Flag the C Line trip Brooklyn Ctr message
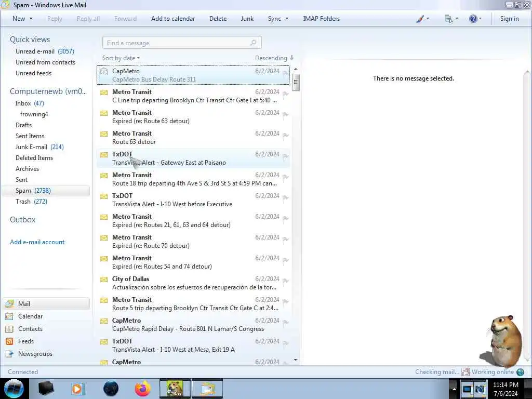 (285, 94)
